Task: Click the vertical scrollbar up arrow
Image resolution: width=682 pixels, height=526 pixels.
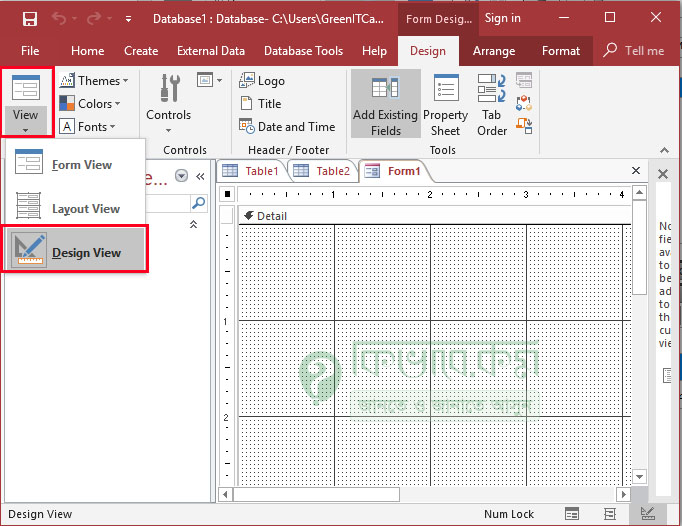Action: tap(639, 192)
